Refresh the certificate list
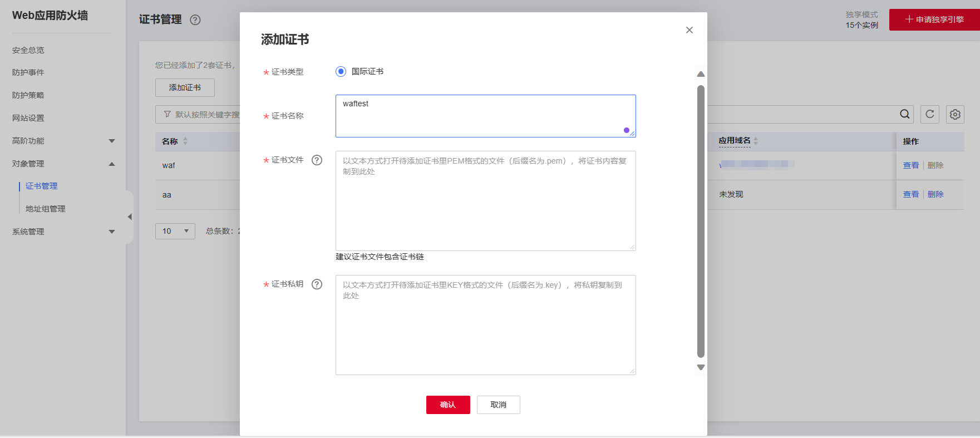 929,114
